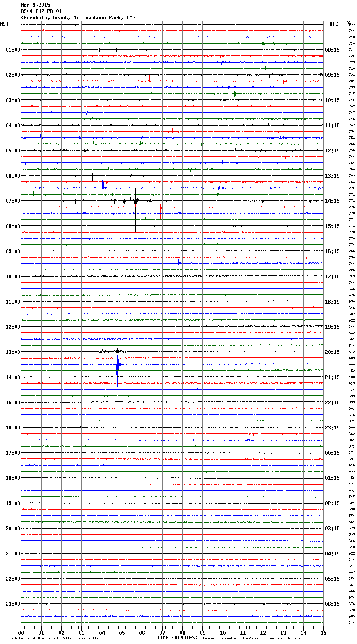Click the 04:15 UTC time label
357x644 pixels.
(332, 554)
